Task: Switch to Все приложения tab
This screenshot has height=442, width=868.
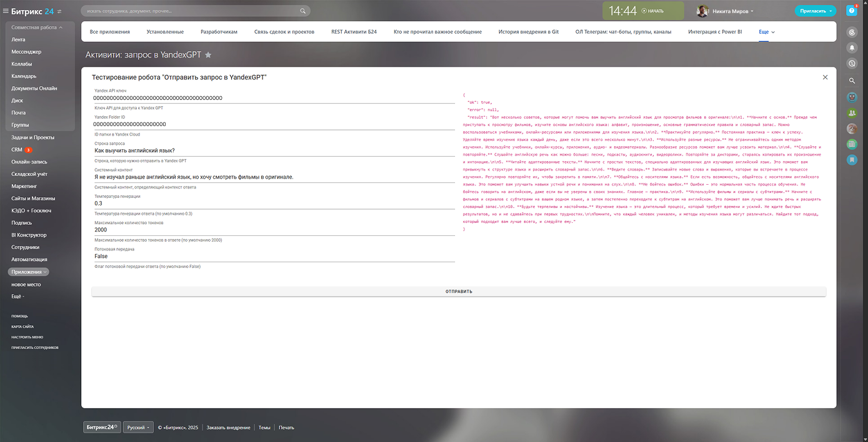Action: click(x=109, y=32)
